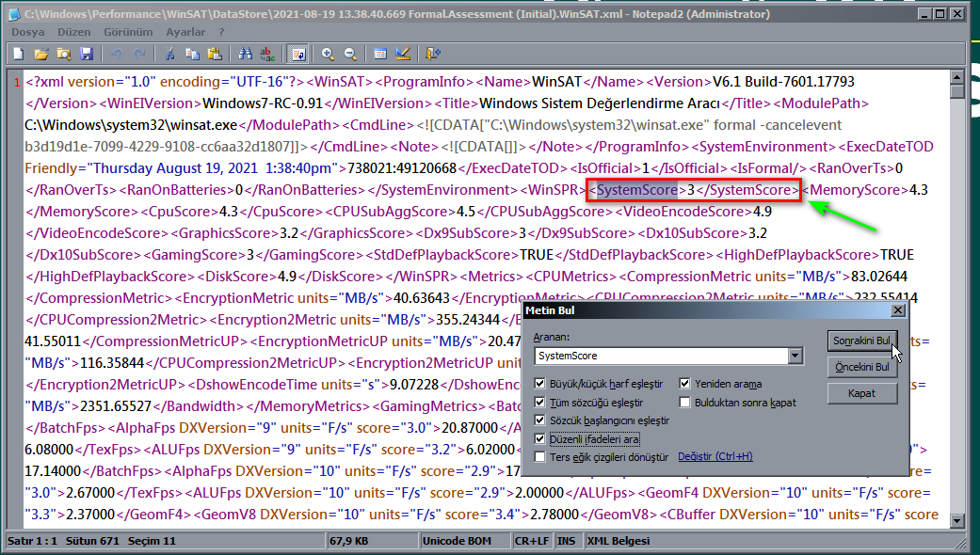Screen dimensions: 980x555
Task: Expand the Aranan search history dropdown
Action: point(795,356)
